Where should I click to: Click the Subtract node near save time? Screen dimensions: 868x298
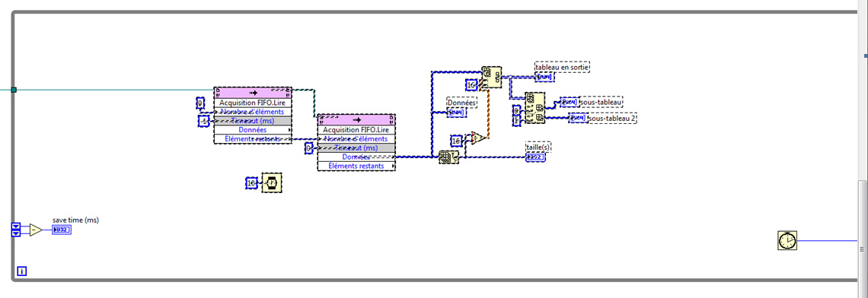pos(36,230)
